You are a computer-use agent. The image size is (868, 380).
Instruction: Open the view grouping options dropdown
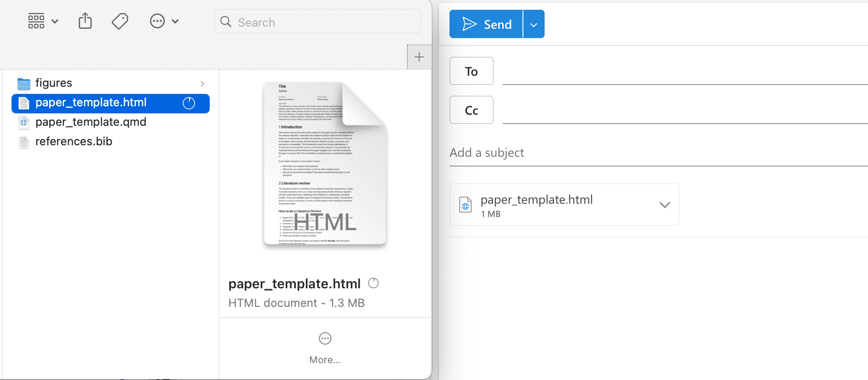pos(43,21)
